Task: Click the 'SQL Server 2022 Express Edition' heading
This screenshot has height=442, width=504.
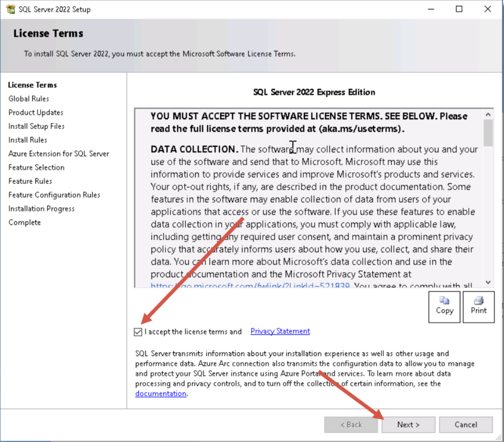Action: (x=314, y=92)
